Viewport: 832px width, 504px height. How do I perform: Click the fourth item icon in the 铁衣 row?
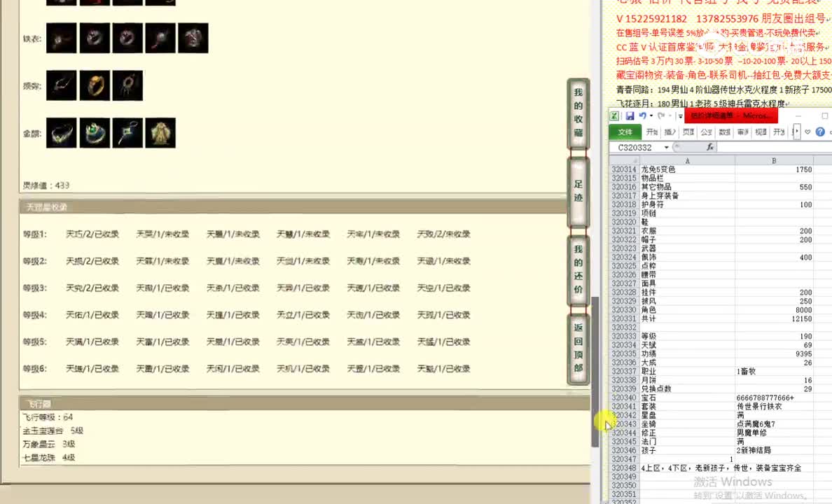[x=160, y=38]
